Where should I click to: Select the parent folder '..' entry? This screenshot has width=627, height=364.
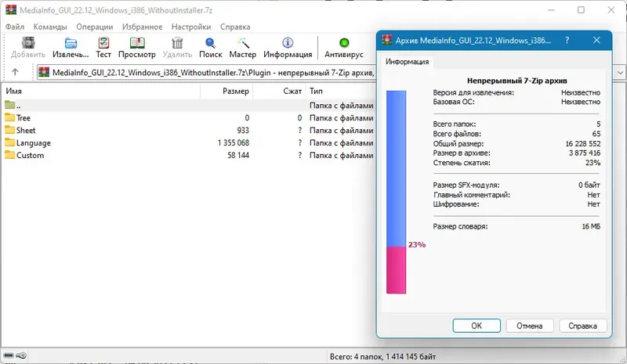(x=188, y=106)
